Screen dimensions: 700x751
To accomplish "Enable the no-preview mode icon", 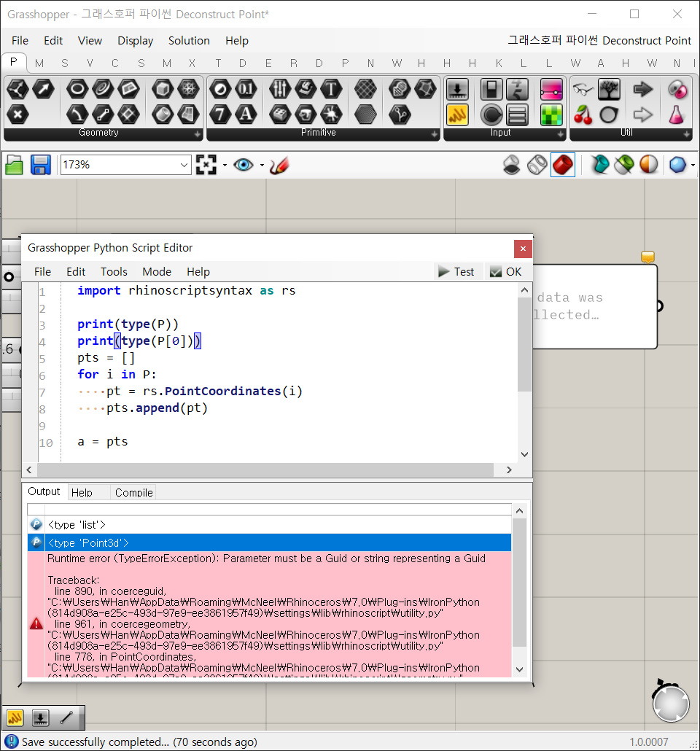I will click(x=512, y=166).
